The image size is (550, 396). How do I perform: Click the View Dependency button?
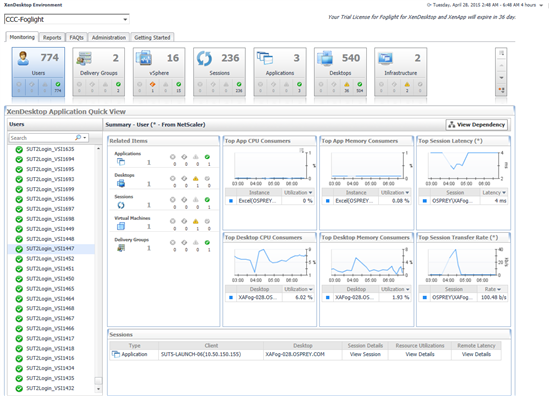(x=477, y=125)
